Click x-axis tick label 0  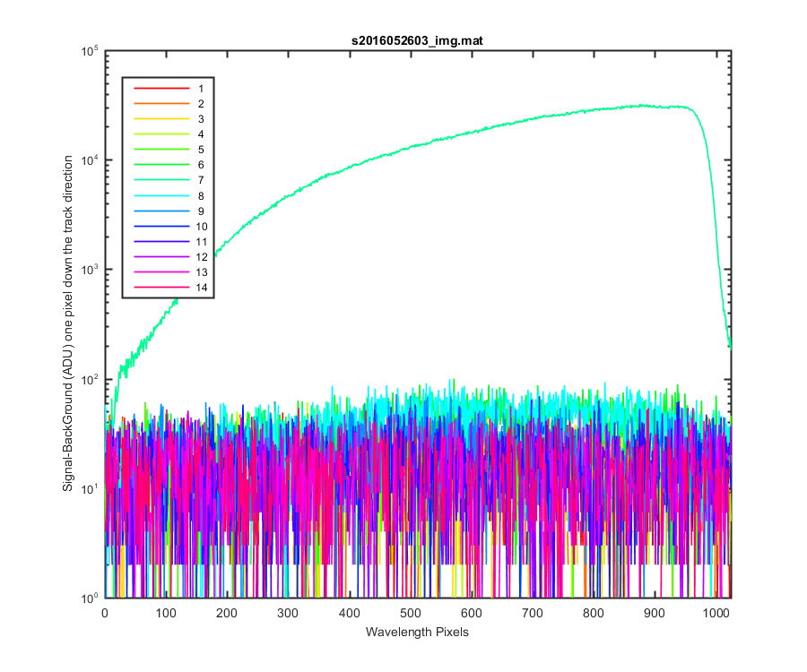point(105,613)
